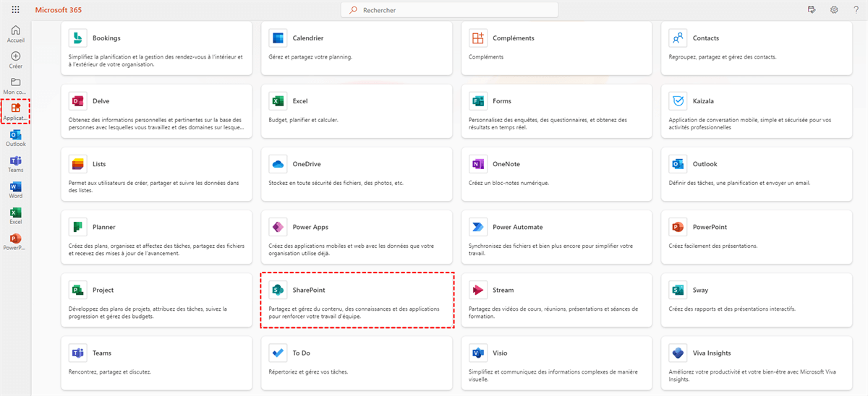This screenshot has width=868, height=396.
Task: Launch Excel from the left sidebar
Action: click(16, 216)
